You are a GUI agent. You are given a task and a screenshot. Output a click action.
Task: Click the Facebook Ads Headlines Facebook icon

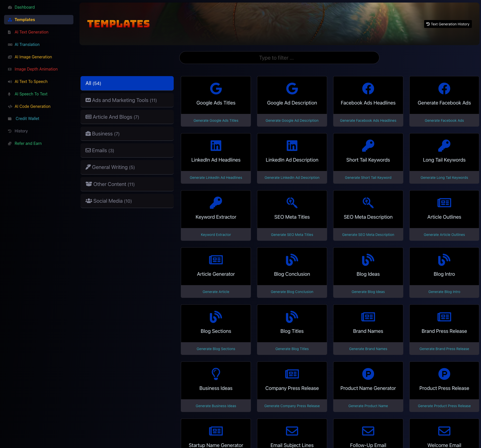coord(368,89)
